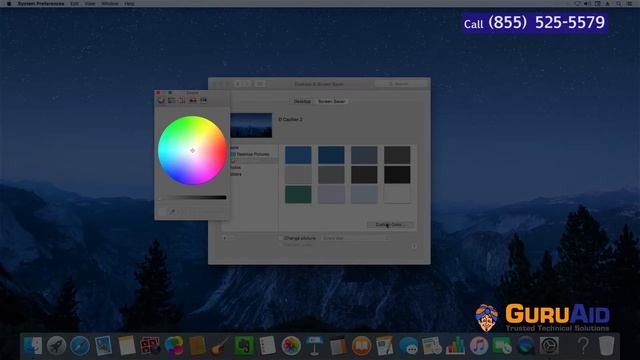640x360 pixels.
Task: Open GarageBand guitar icon in Dock
Action: (220, 346)
